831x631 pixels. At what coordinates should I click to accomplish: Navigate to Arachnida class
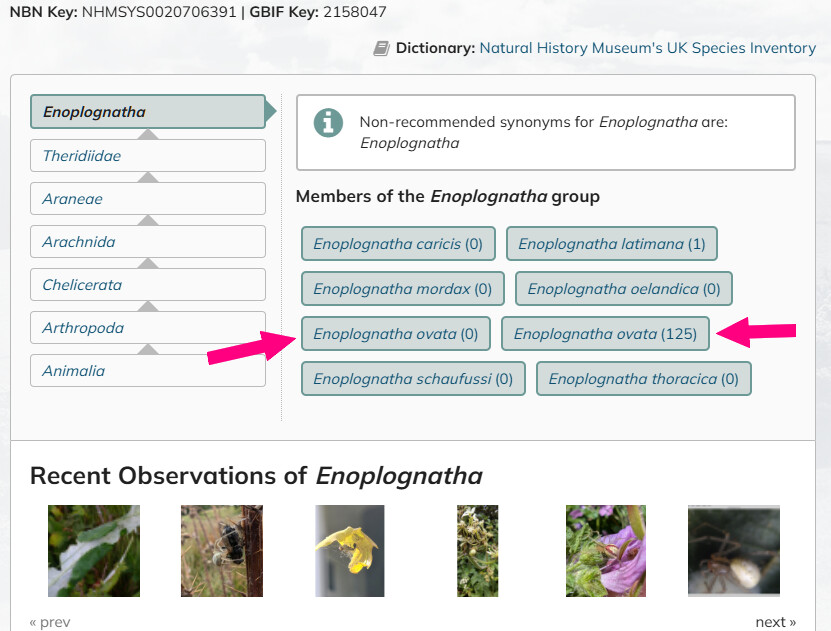click(148, 242)
